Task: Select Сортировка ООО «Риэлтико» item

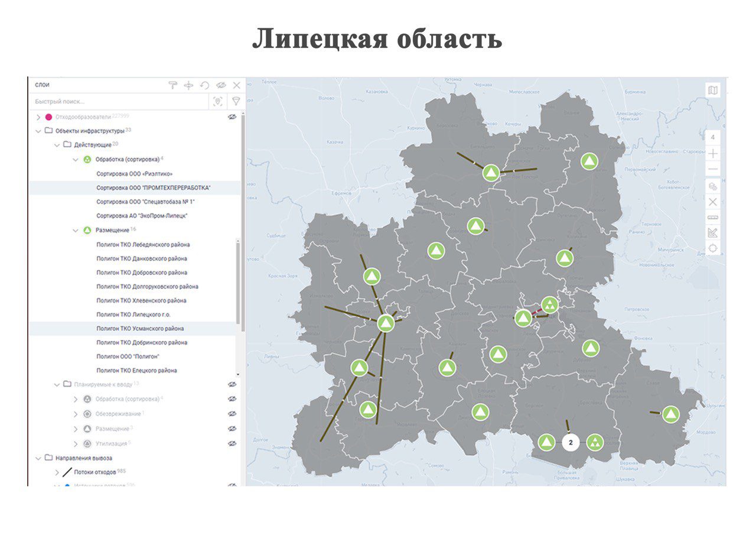Action: 134,174
